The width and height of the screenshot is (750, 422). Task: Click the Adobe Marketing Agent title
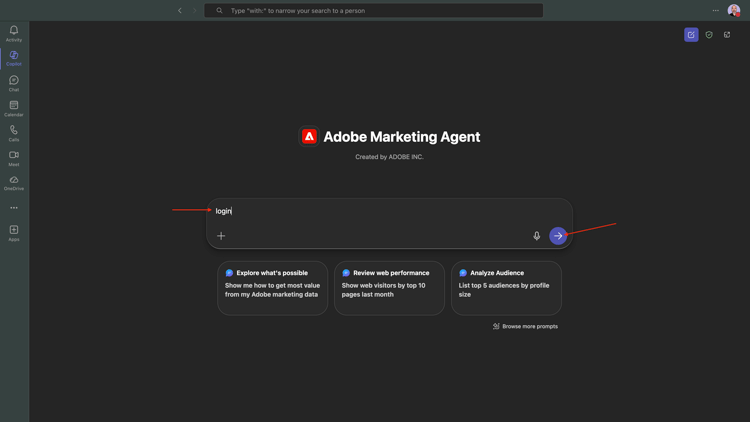pos(402,137)
